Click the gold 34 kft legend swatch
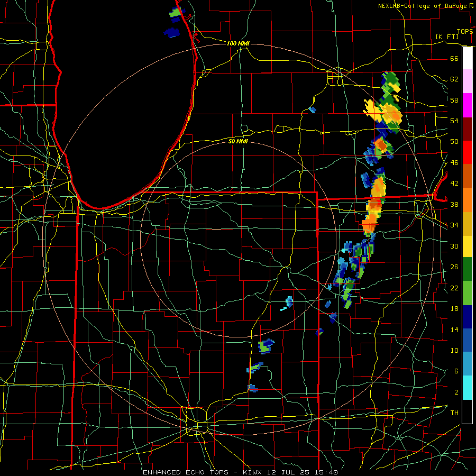 pyautogui.click(x=467, y=223)
